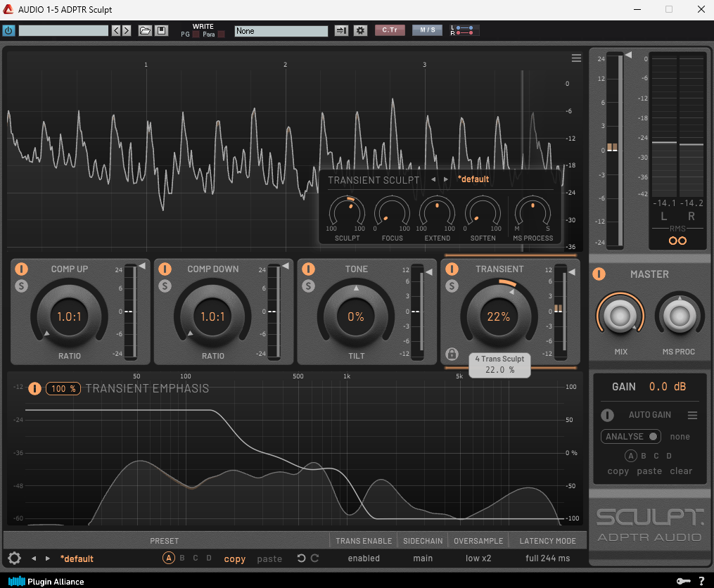Solo the COMP DOWN module

tap(165, 286)
